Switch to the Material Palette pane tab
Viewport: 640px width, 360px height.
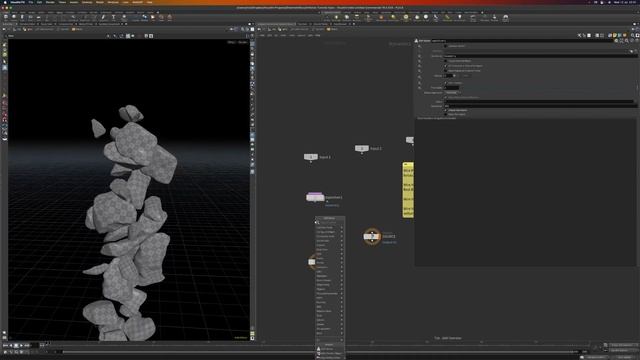321,24
